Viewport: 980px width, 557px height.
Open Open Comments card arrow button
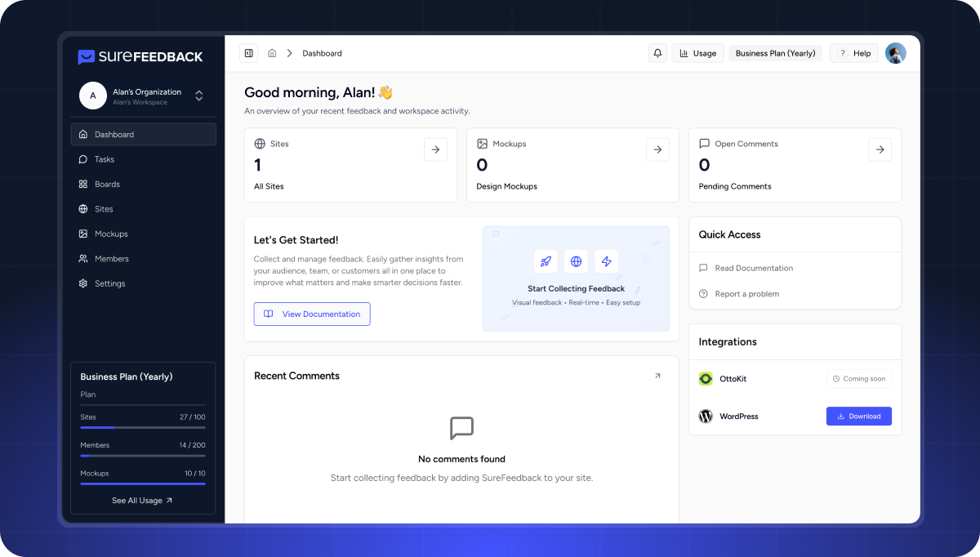coord(880,149)
